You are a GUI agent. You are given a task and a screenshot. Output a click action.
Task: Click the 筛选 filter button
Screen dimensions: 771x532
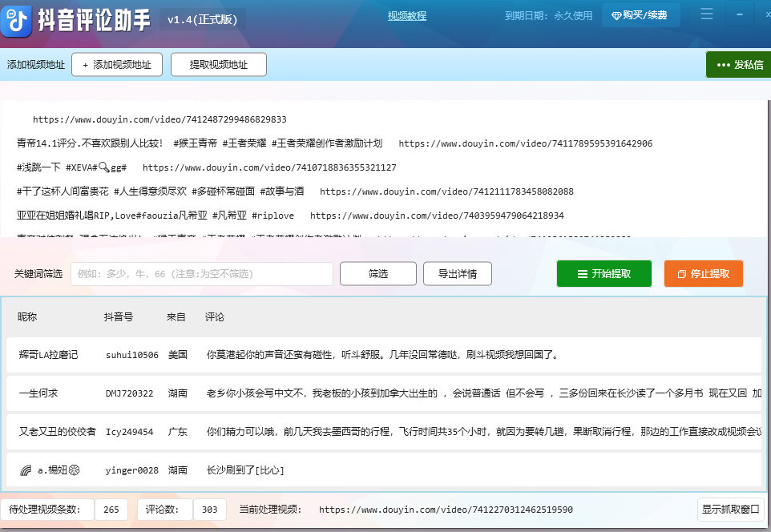coord(378,274)
